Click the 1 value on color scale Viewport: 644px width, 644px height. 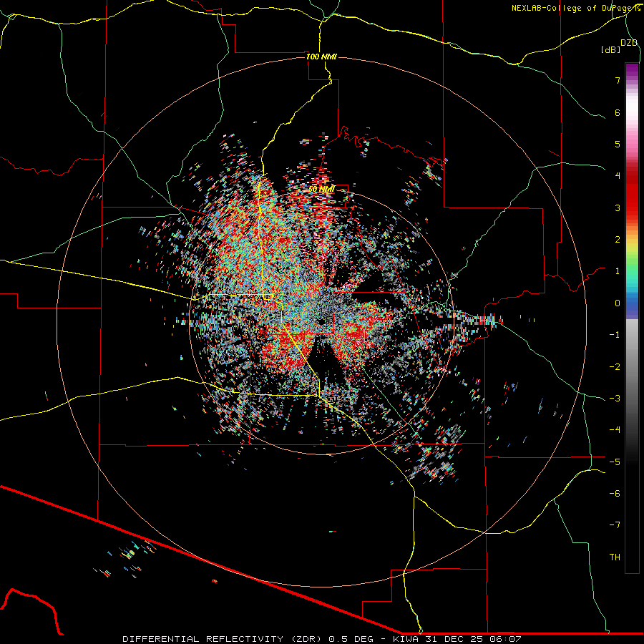tap(618, 271)
